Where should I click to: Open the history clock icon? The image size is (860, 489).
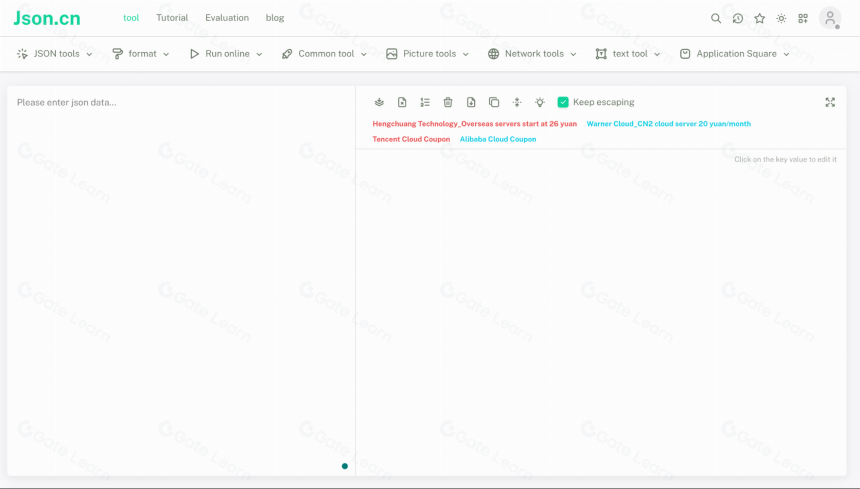coord(738,18)
